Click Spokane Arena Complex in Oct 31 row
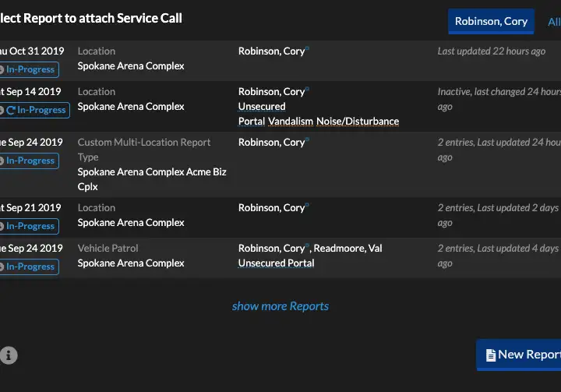This screenshot has height=392, width=561. [131, 66]
